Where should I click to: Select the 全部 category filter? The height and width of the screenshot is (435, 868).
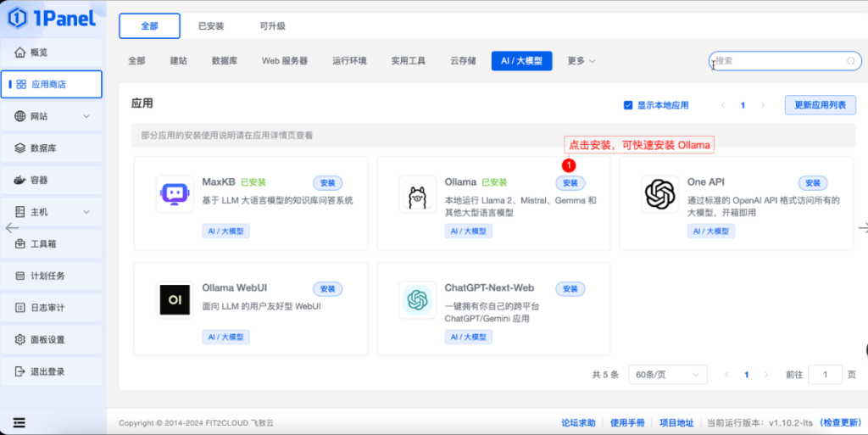pyautogui.click(x=136, y=61)
